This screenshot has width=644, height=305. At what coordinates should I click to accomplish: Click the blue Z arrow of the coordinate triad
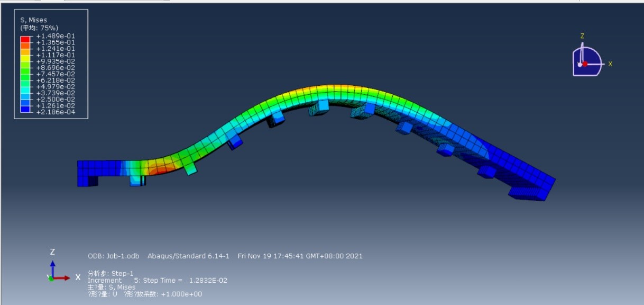(52, 267)
